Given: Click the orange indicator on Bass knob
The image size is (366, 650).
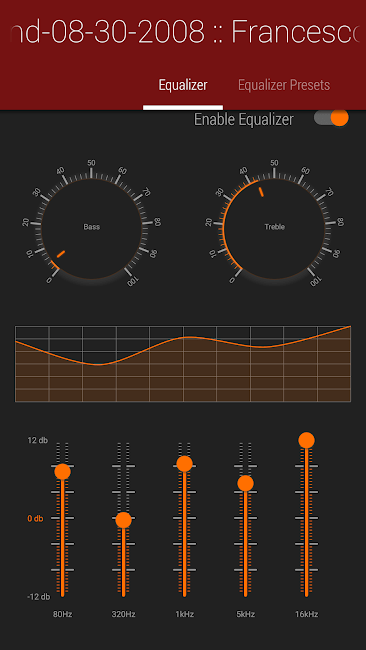Looking at the screenshot, I should 61,254.
